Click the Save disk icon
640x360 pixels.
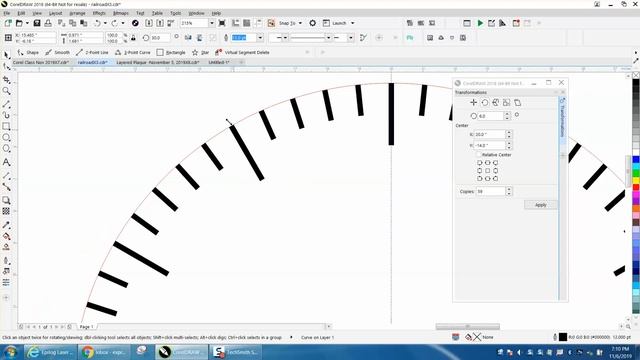pos(37,23)
